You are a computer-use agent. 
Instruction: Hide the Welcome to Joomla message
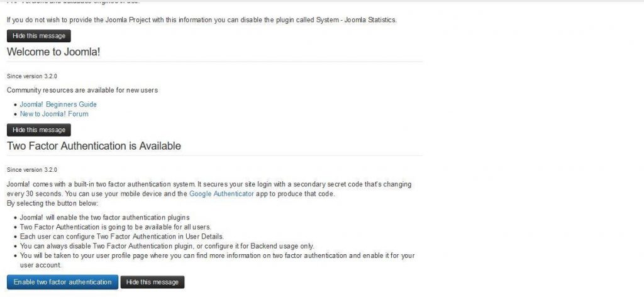click(39, 130)
